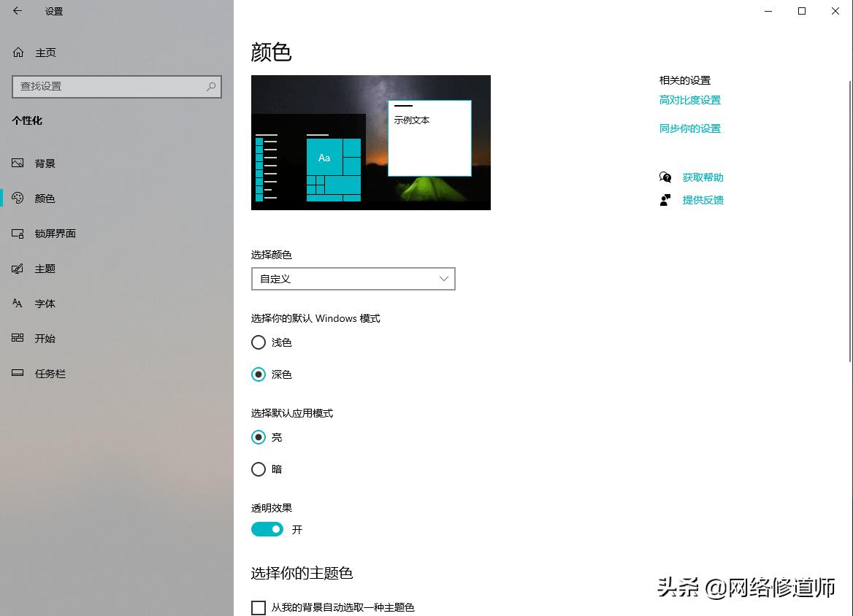Screen dimensions: 853x616
Task: Expand the 自定义 (Custom) color selection menu
Action: point(353,279)
